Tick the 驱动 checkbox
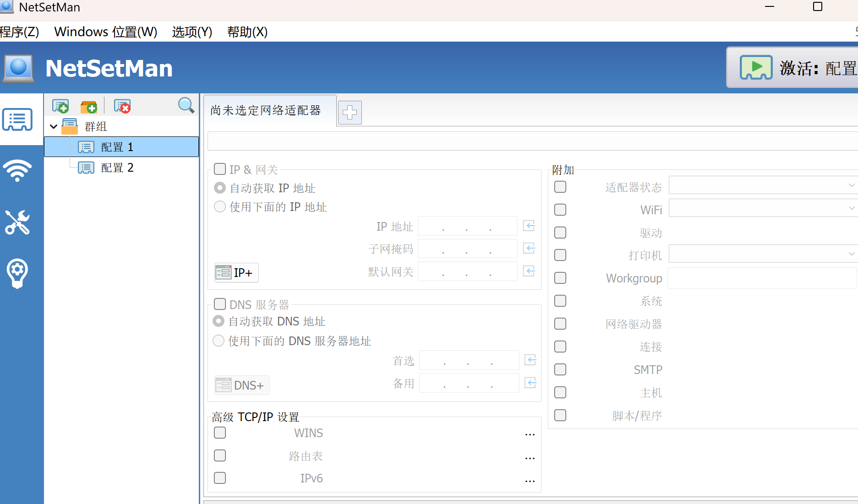Viewport: 858px width, 504px height. click(x=560, y=233)
